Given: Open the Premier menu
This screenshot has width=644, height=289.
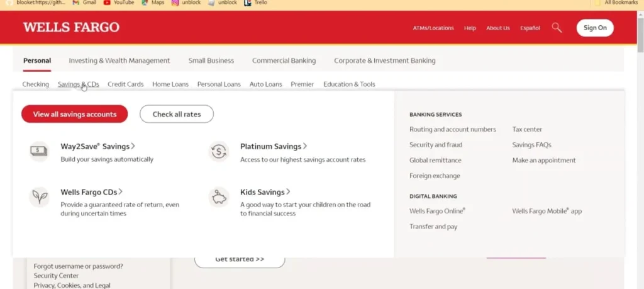Looking at the screenshot, I should click(303, 84).
